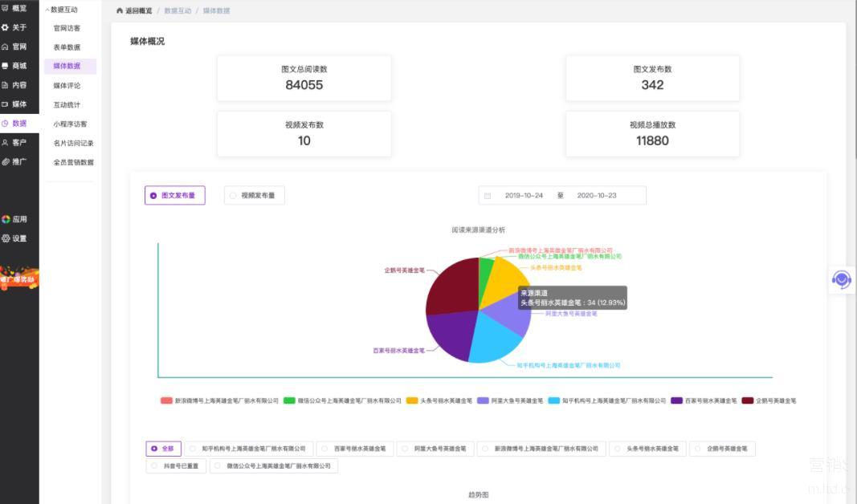
Task: Select the 抖音号已重置 channel radio
Action: coord(154,465)
